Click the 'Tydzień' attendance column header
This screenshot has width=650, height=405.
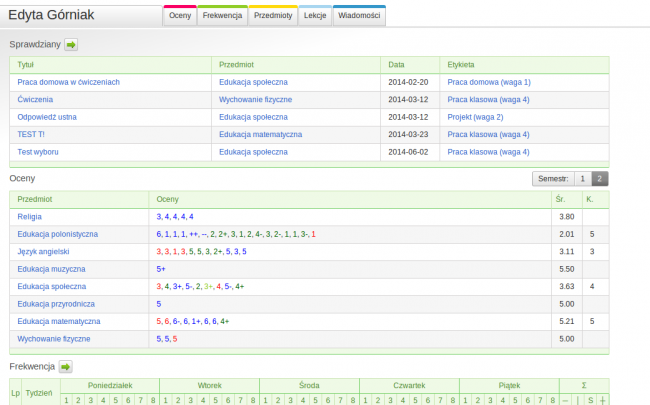tap(39, 393)
